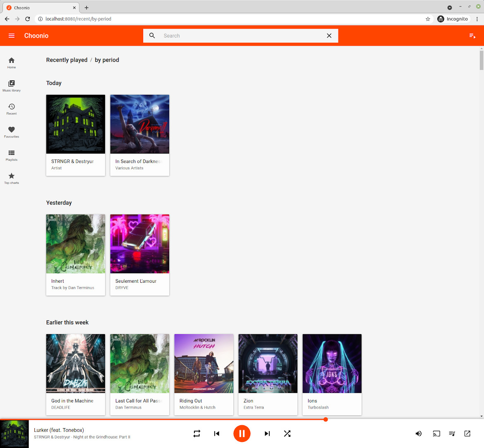This screenshot has height=448, width=484.
Task: Toggle shuffle mode in player
Action: [x=287, y=434]
